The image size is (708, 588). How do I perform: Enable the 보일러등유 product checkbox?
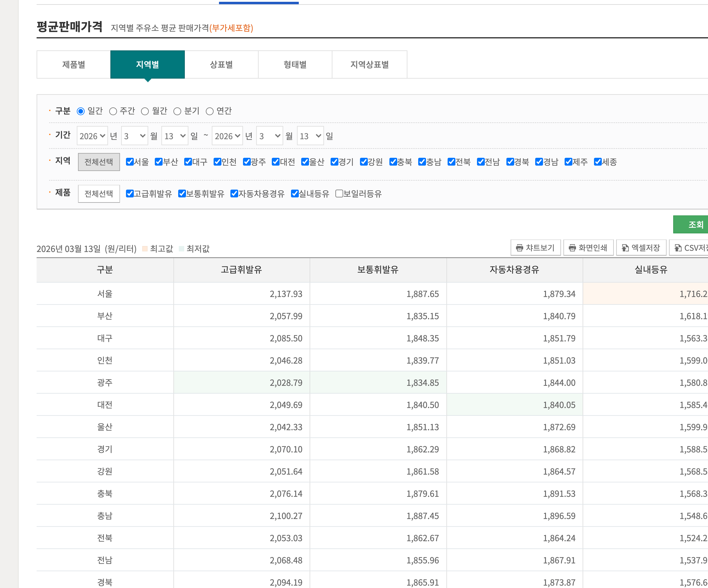(340, 194)
